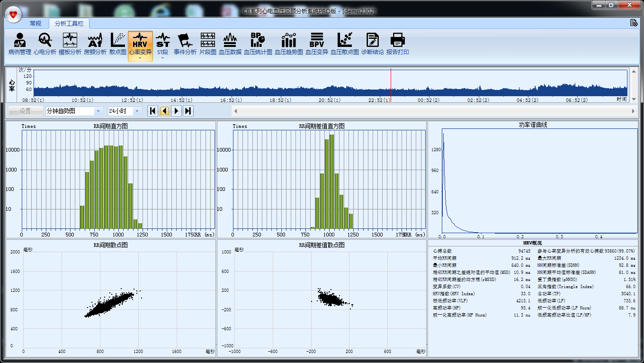Switch to the 分析工具栏 tab
Screen dimensions: 644x363
(69, 23)
